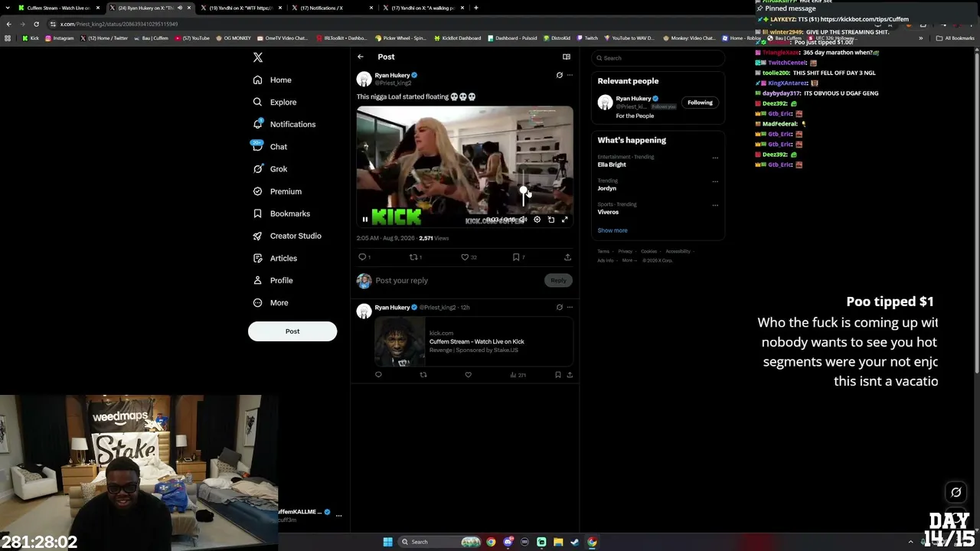Open the Home page in sidebar

[273, 80]
